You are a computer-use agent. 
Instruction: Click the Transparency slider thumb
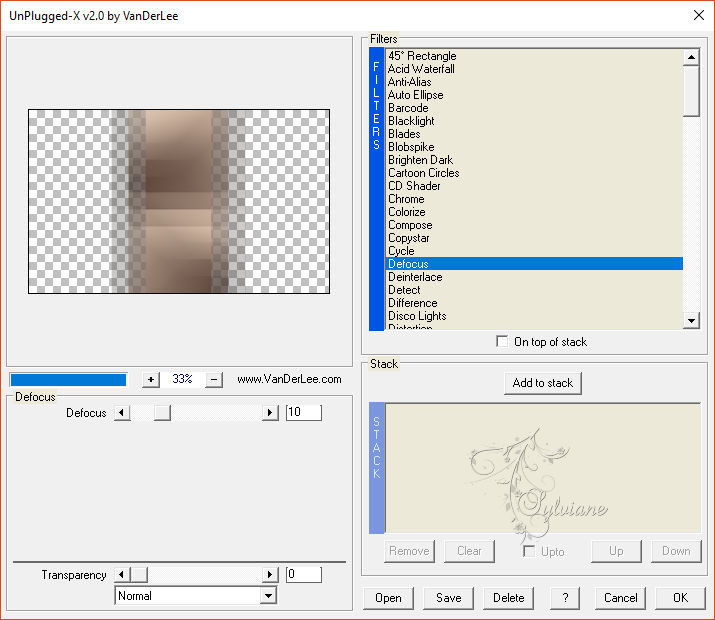tap(139, 574)
